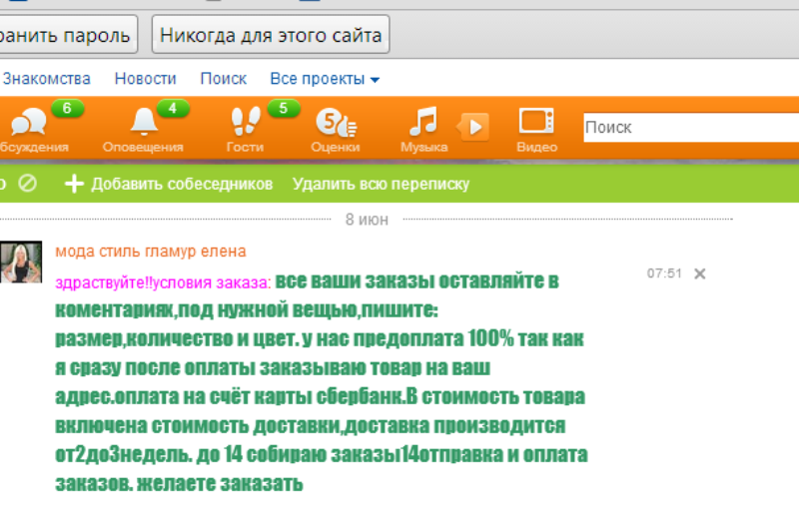Focus the Поиск search field

pyautogui.click(x=691, y=128)
